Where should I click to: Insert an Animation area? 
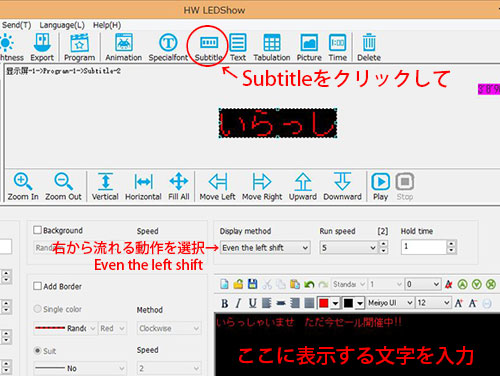click(x=124, y=47)
